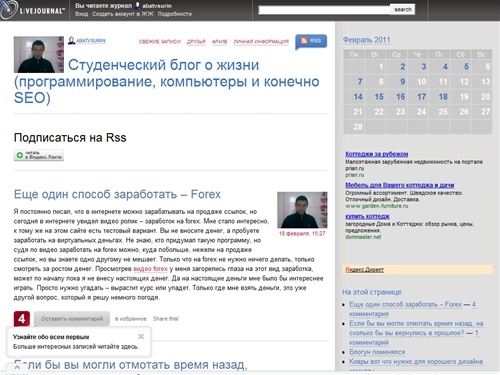Select calendar day 2

(403, 66)
